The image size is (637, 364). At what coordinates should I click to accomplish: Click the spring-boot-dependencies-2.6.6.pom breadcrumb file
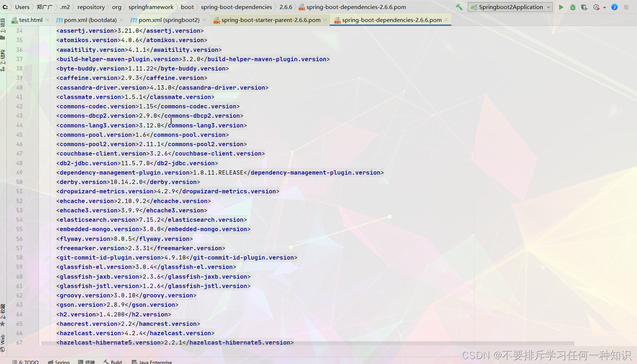pos(352,7)
